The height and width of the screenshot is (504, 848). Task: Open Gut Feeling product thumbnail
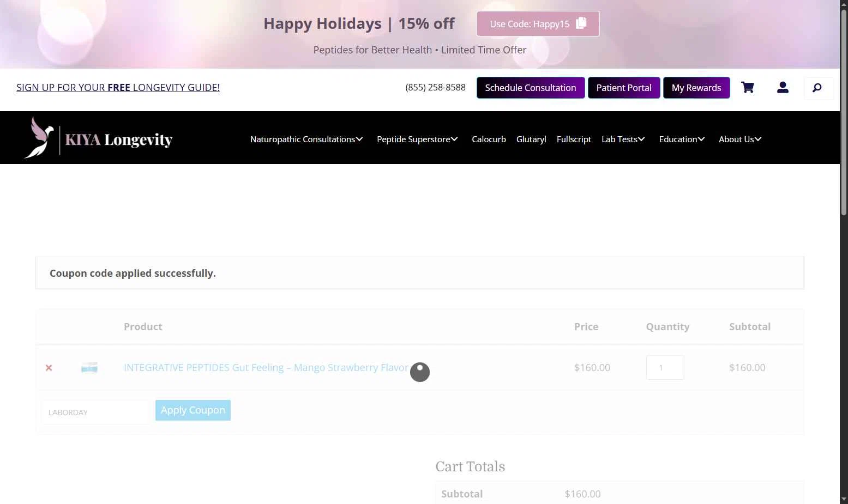[89, 367]
